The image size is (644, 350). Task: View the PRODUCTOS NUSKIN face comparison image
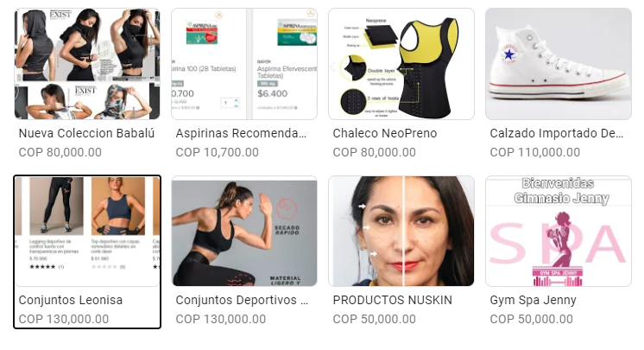pyautogui.click(x=401, y=231)
